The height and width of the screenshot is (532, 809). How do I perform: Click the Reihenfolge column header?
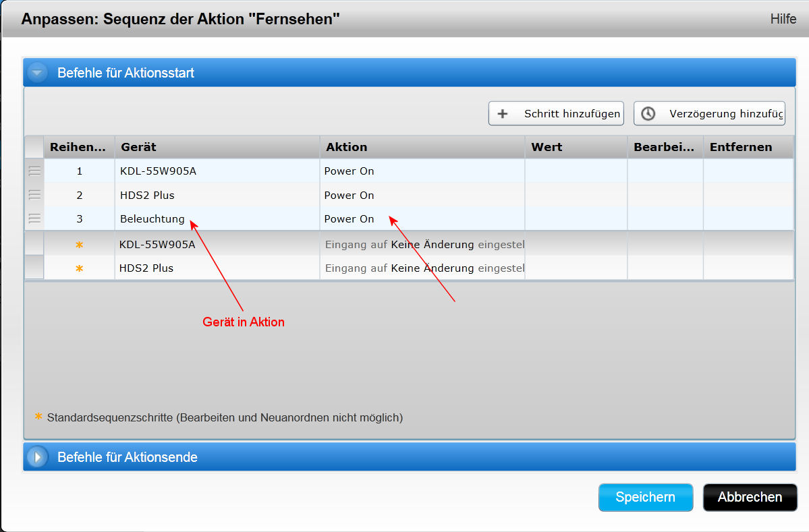[x=79, y=147]
